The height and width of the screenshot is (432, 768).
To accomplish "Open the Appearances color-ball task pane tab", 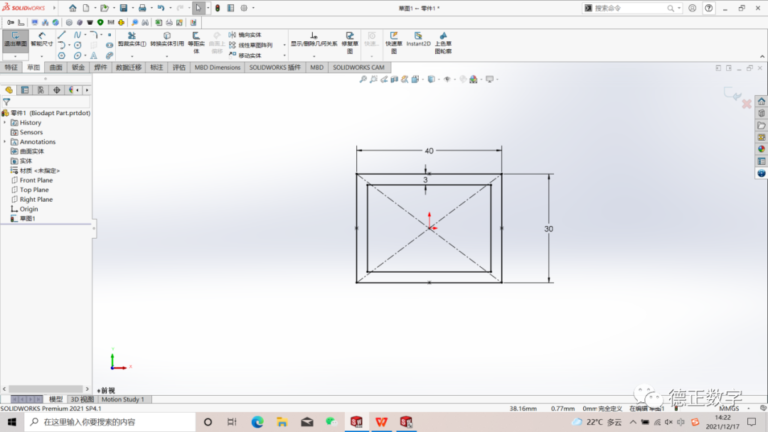I will click(x=761, y=149).
